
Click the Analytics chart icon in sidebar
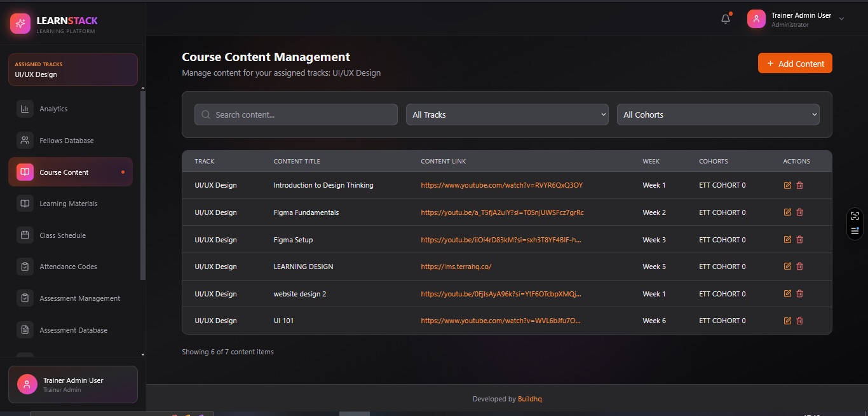(x=25, y=109)
